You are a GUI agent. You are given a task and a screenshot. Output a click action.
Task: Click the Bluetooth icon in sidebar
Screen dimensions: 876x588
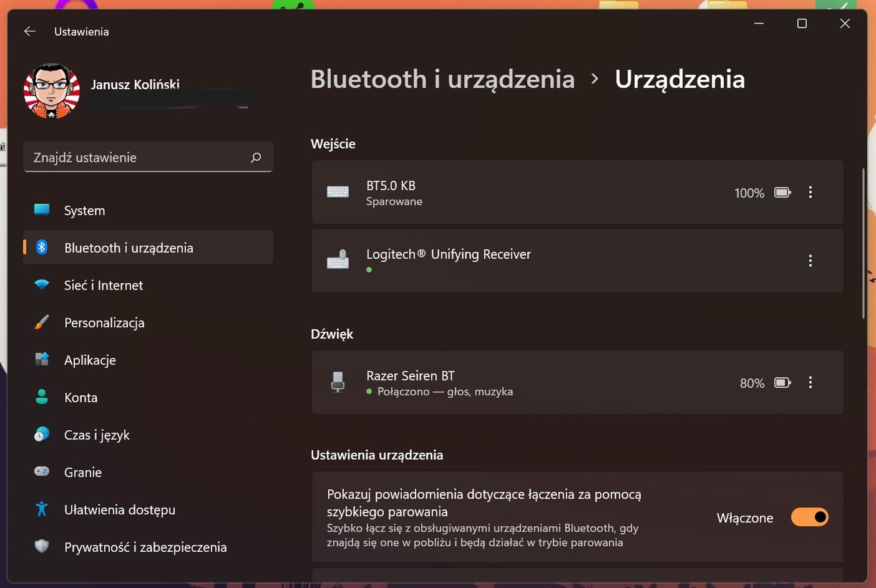[x=42, y=247]
